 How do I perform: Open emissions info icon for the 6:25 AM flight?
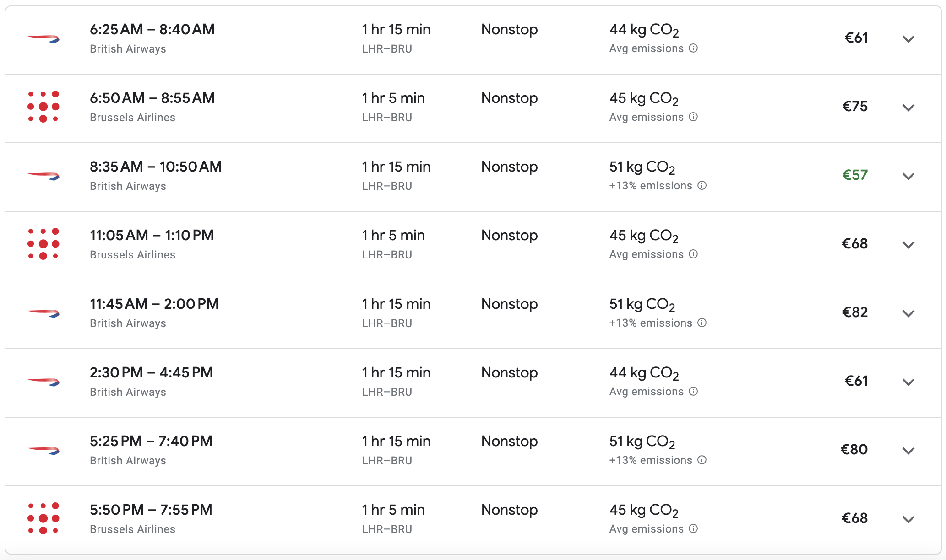693,48
